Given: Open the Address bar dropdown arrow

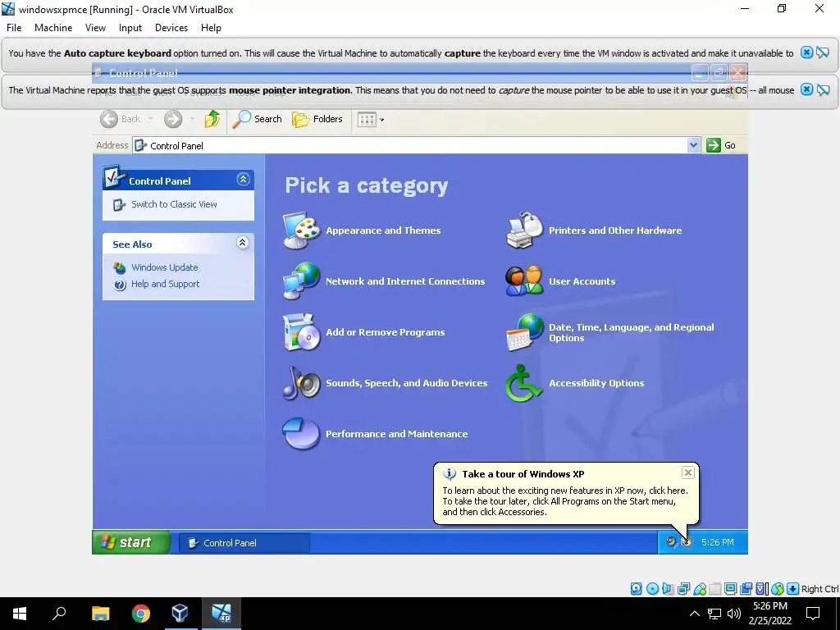Looking at the screenshot, I should [x=694, y=145].
